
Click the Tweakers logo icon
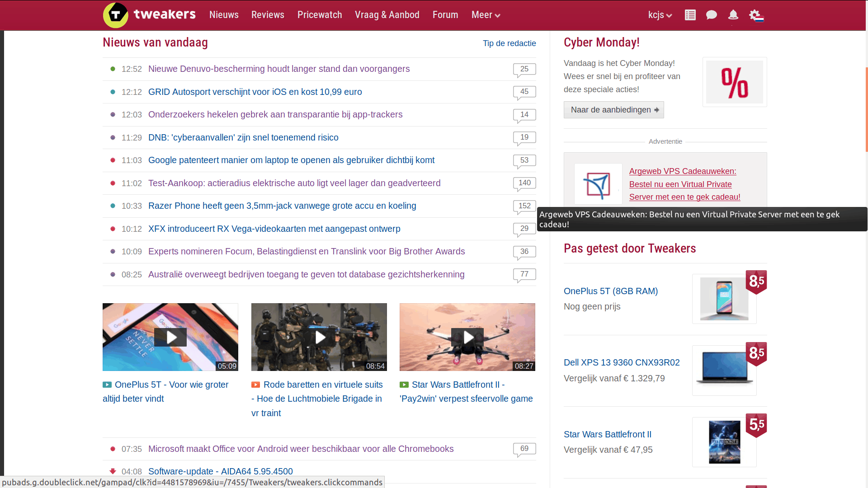(x=116, y=15)
